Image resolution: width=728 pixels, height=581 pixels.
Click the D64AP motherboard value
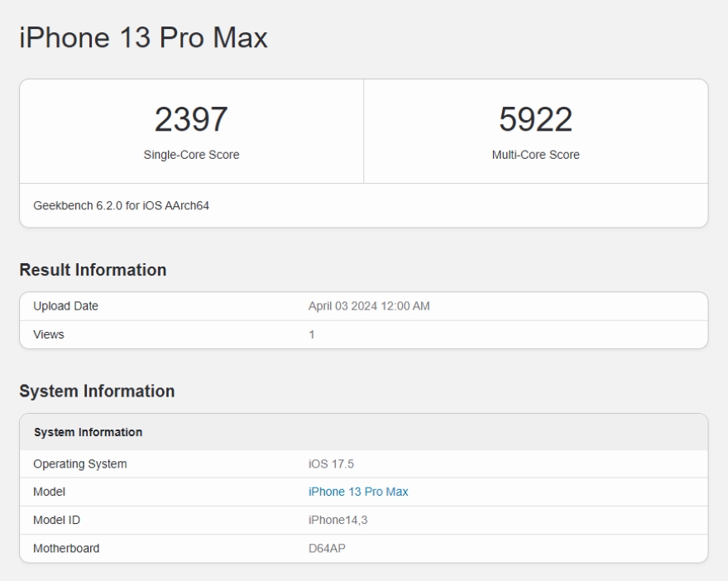click(x=327, y=548)
